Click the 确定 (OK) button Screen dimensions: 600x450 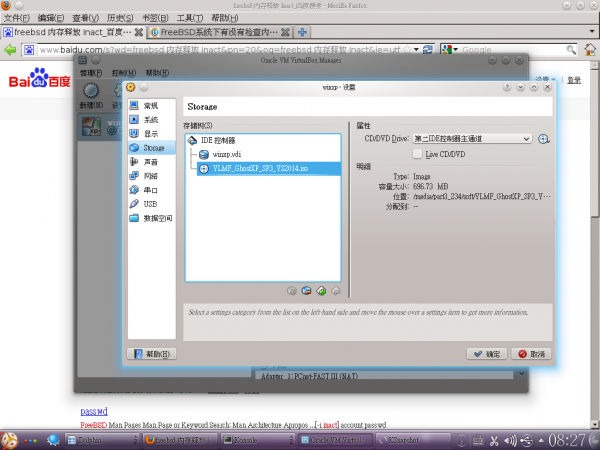[x=487, y=354]
